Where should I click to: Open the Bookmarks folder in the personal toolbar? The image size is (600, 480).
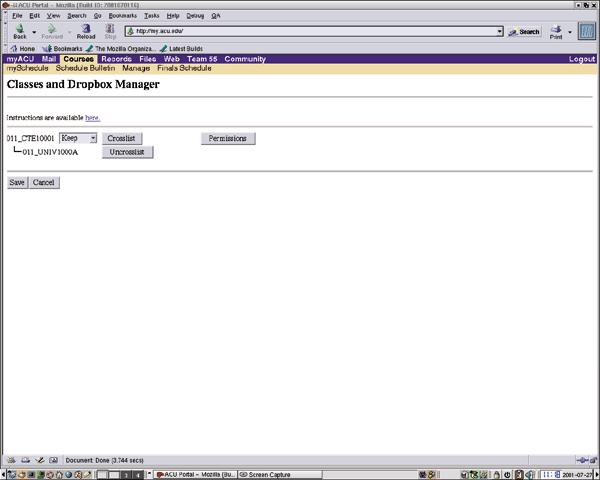pyautogui.click(x=63, y=48)
